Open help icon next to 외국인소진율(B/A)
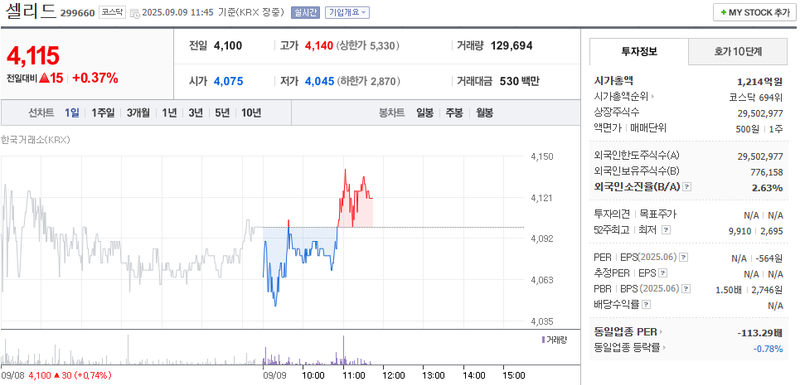 pos(687,187)
